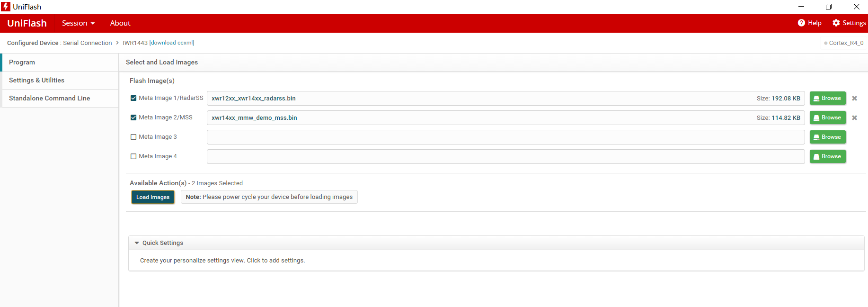Select the Program sidebar tab
Screen dimensions: 868x307
pyautogui.click(x=60, y=63)
